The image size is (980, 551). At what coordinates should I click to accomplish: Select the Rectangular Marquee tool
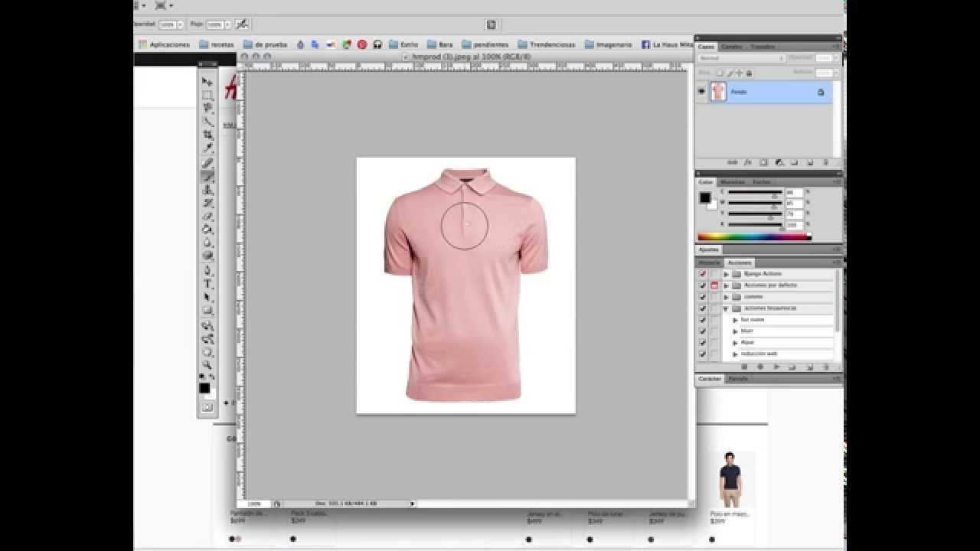(x=207, y=95)
